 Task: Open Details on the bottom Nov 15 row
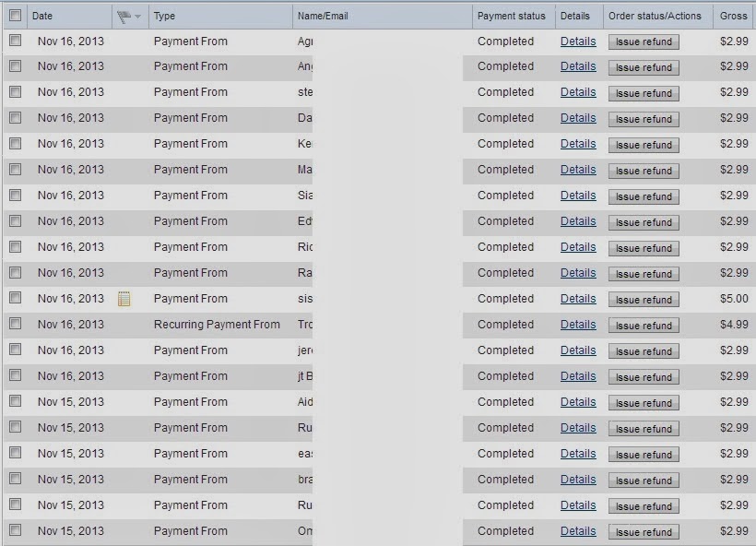[x=576, y=531]
